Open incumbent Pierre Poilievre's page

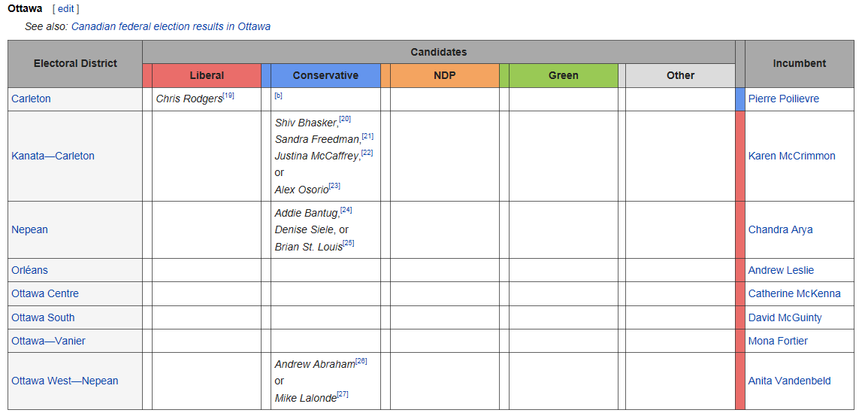[x=783, y=99]
